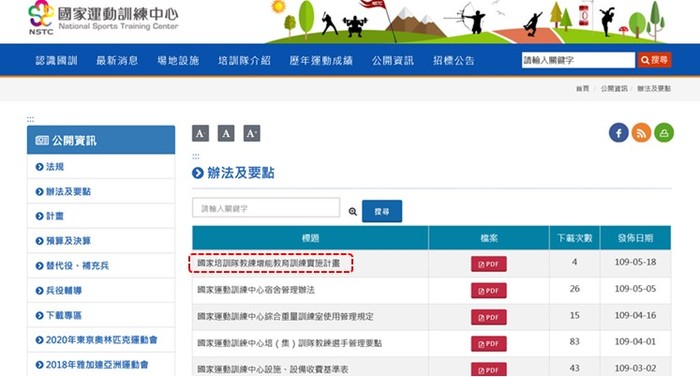Screen dimensions: 700x377
Task: Click title 國家運動訓練中心培（集）訓隊教練選手管理要點
Action: click(x=289, y=343)
